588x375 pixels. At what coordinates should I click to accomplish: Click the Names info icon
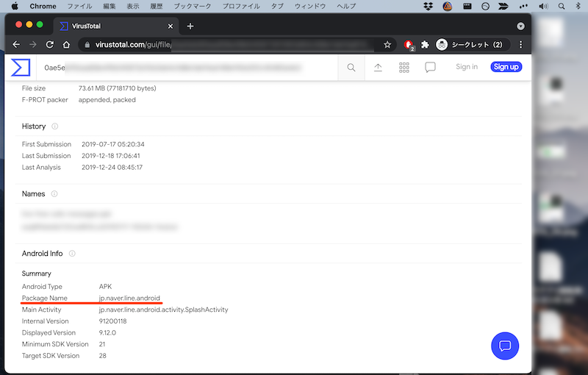[54, 194]
